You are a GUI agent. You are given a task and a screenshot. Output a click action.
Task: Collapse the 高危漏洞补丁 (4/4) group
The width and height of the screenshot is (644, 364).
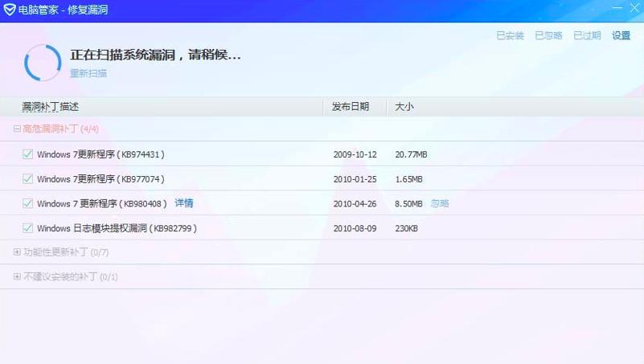17,129
